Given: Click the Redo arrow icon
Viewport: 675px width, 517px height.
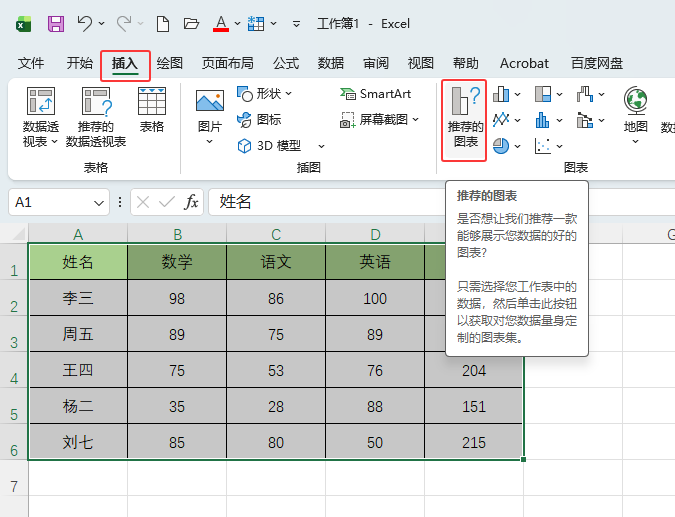Looking at the screenshot, I should (124, 24).
